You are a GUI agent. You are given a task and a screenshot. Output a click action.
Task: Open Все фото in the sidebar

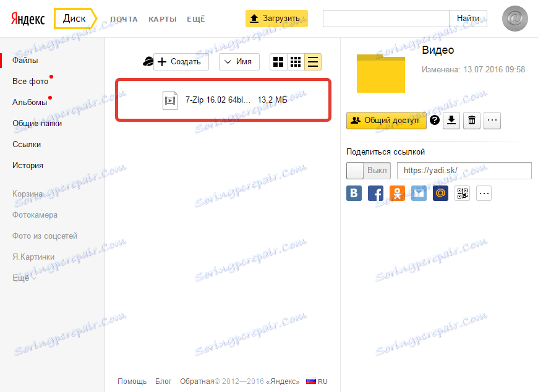[30, 81]
